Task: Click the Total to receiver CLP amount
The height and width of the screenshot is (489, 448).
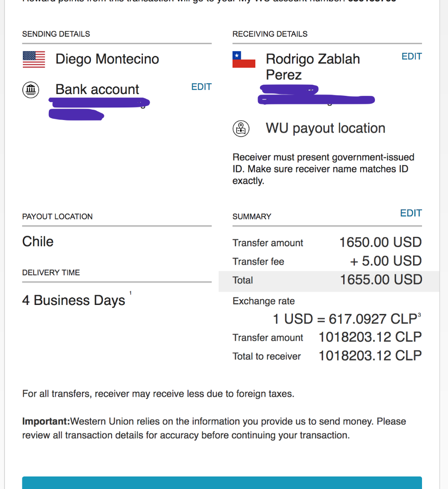Action: pyautogui.click(x=370, y=356)
